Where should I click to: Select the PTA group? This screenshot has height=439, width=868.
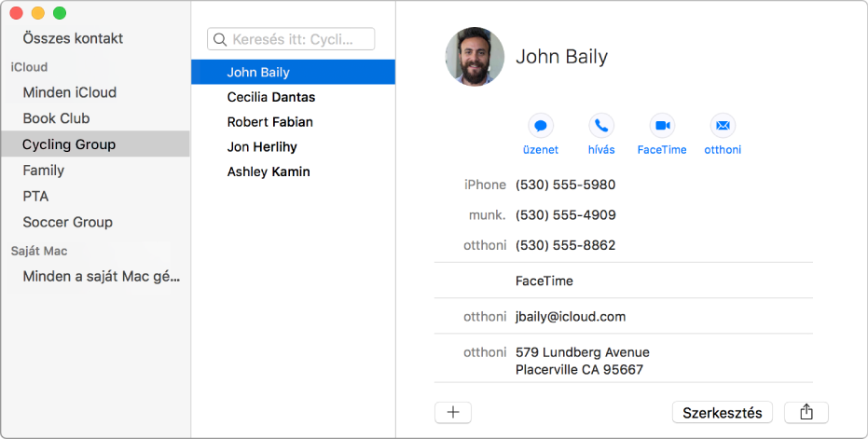35,196
